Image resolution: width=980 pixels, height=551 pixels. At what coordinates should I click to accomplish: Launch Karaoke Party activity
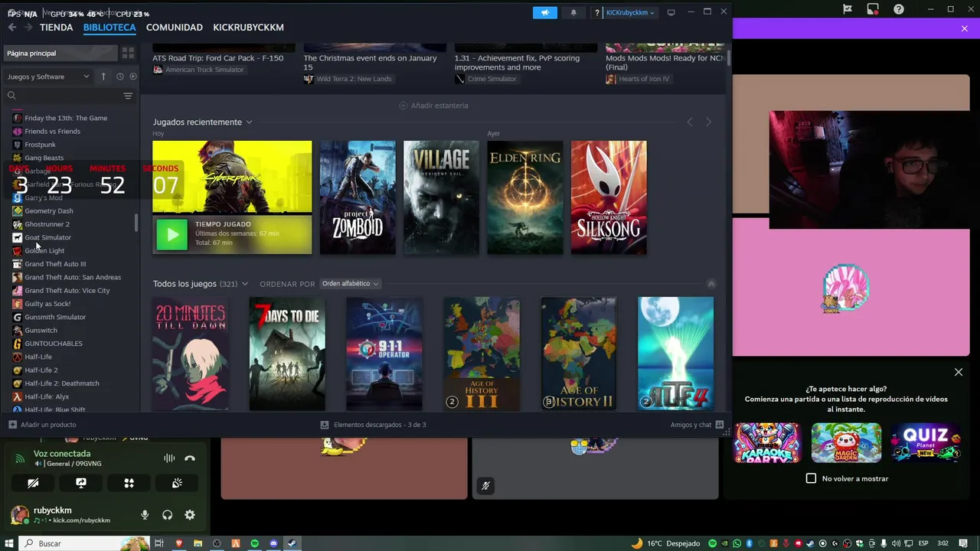coord(767,442)
